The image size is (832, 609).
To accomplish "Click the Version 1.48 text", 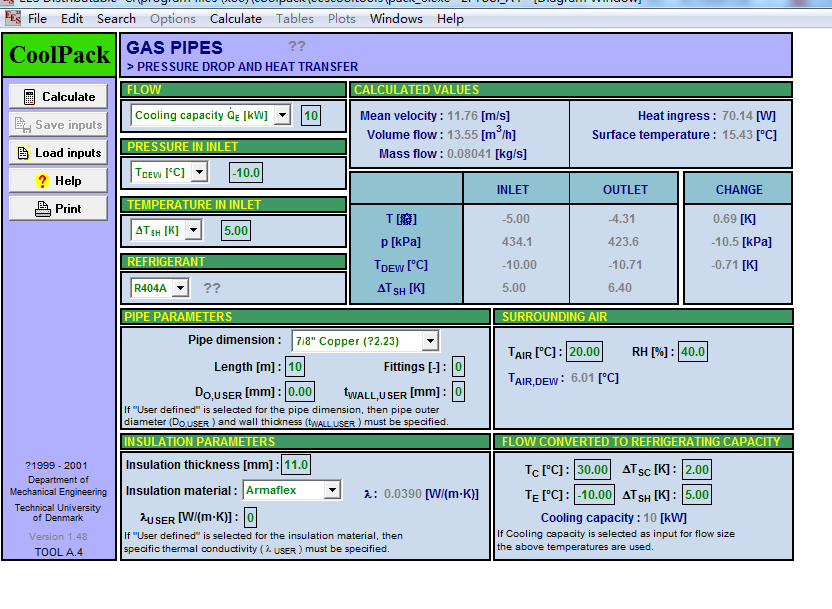I will point(58,536).
